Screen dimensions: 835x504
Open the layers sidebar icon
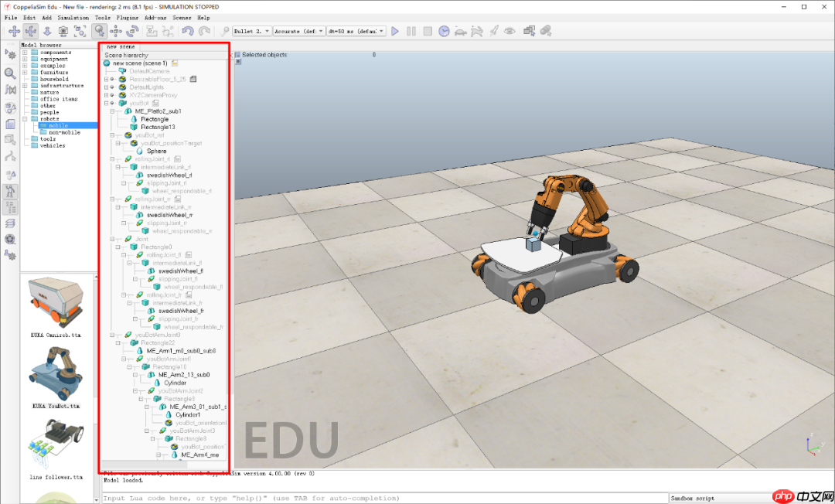coord(10,223)
